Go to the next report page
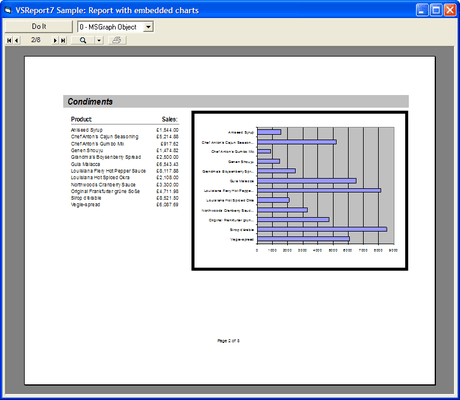 point(55,40)
